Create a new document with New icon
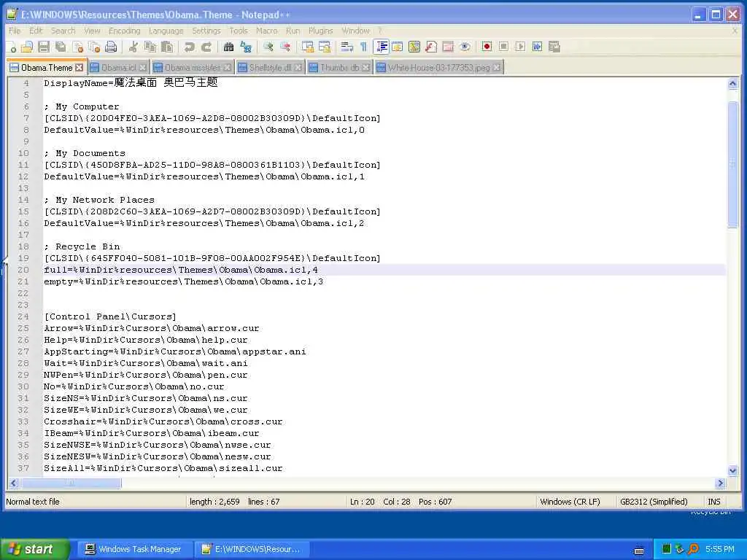The height and width of the screenshot is (560, 747). tap(12, 47)
